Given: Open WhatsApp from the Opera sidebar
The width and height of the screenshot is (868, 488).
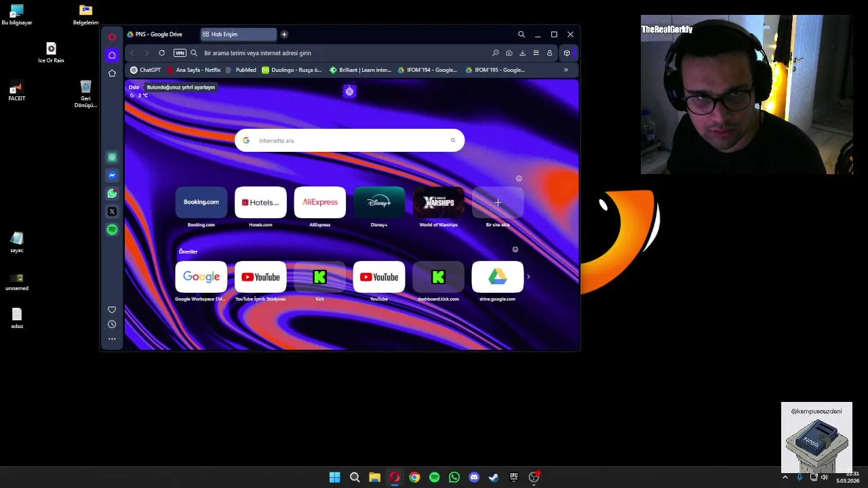Looking at the screenshot, I should tap(112, 194).
